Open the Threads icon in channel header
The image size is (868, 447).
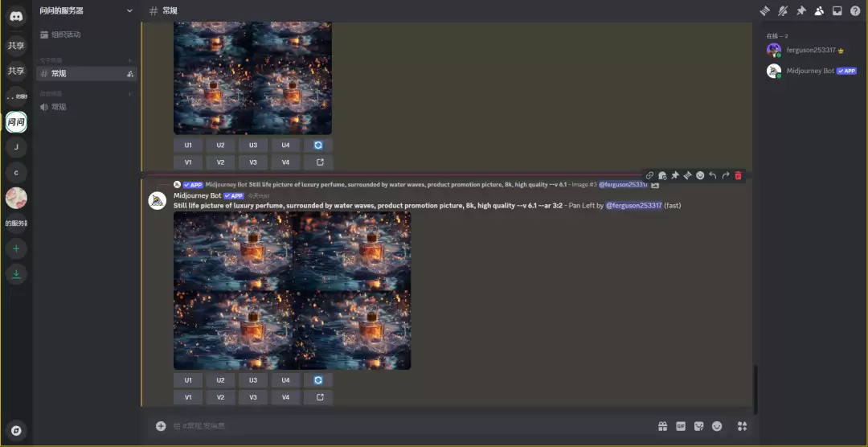[x=764, y=11]
